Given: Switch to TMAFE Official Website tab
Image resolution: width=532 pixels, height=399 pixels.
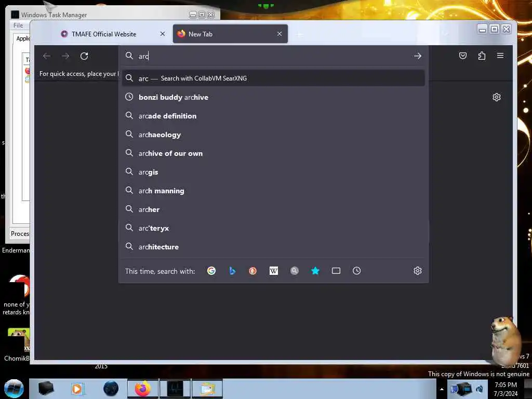Looking at the screenshot, I should point(104,34).
